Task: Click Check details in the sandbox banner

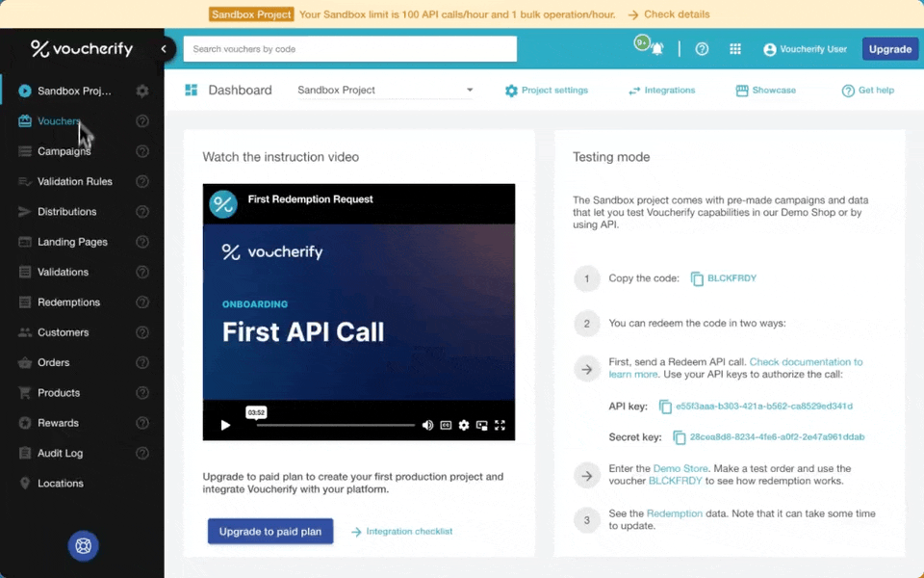Action: (669, 14)
